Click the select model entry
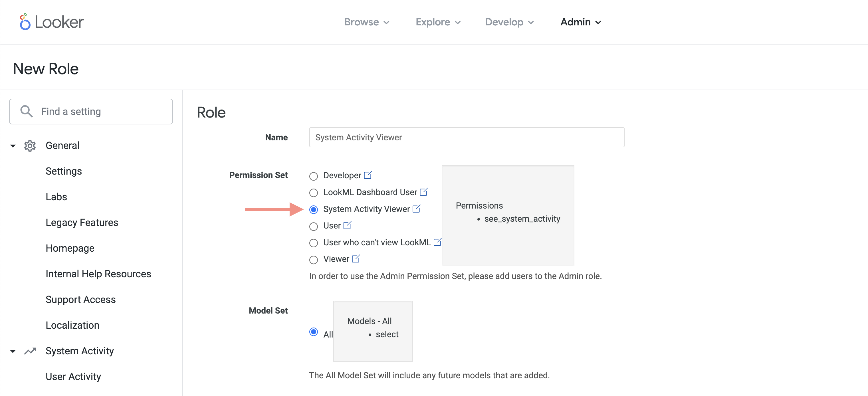 pos(387,334)
